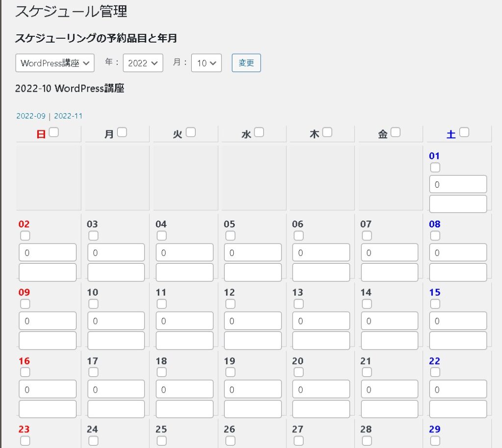The image size is (502, 448).
Task: Tick the 月 (Monday) column checkbox
Action: click(122, 132)
